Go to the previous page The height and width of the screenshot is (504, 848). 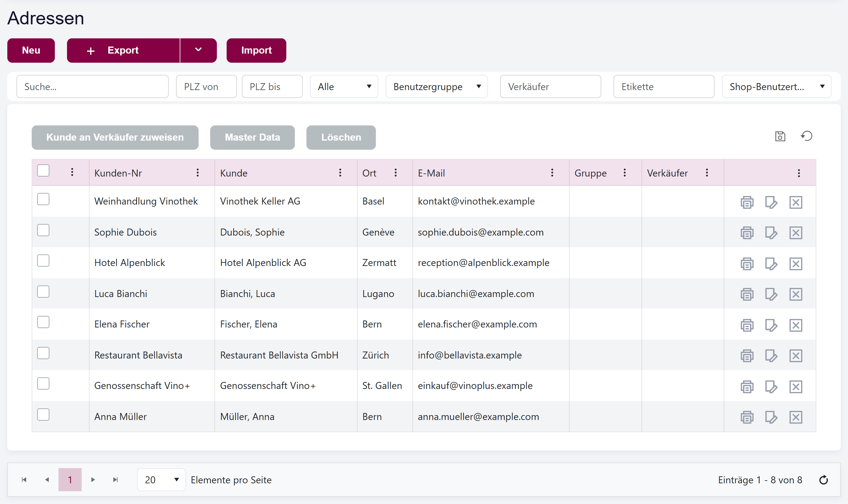[x=47, y=480]
